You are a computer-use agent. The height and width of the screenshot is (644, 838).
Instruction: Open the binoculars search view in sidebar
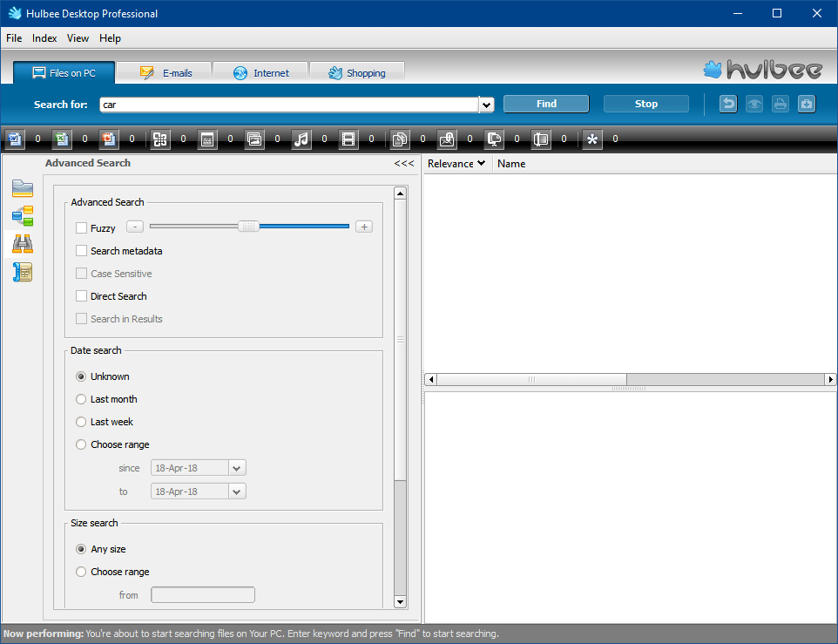tap(23, 244)
